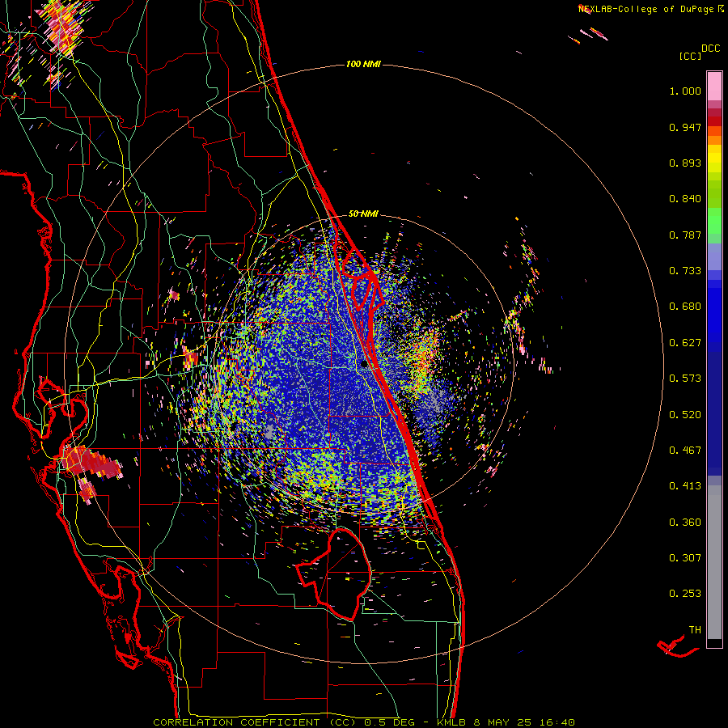Viewport: 728px width, 728px height.
Task: Select the 0.680 scale value
Action: click(x=685, y=307)
